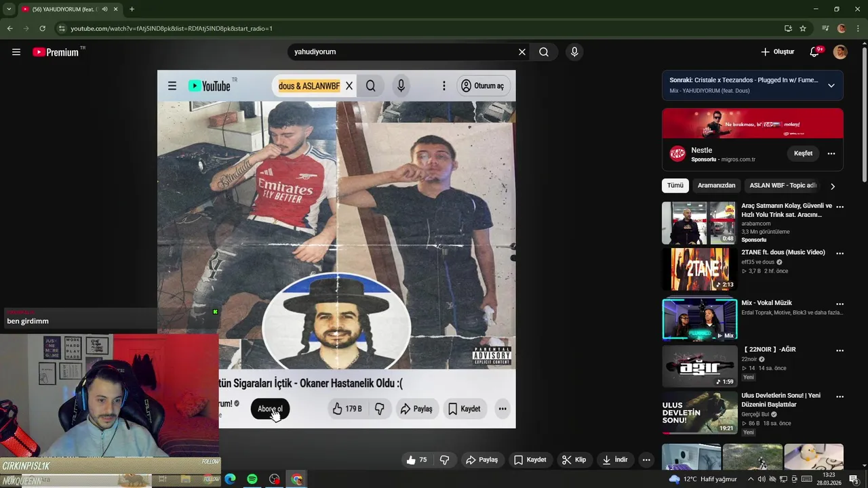Open the Windows notification center icon
This screenshot has height=488, width=868.
(854, 479)
